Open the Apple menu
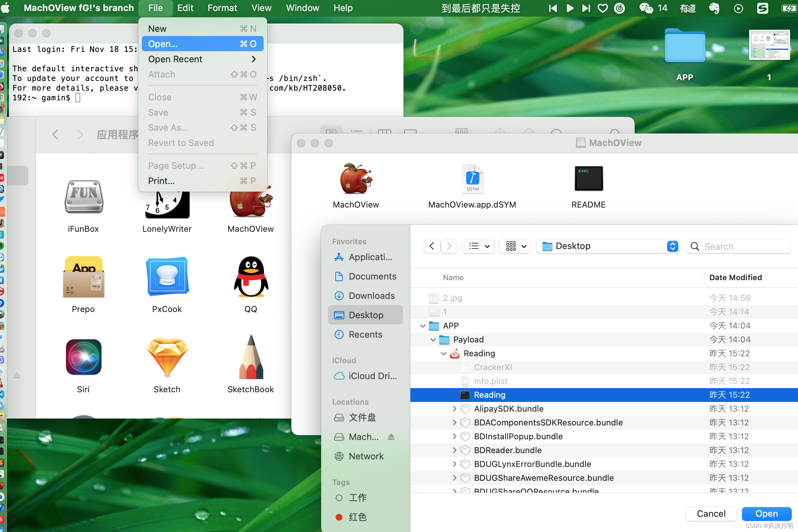 pos(5,8)
